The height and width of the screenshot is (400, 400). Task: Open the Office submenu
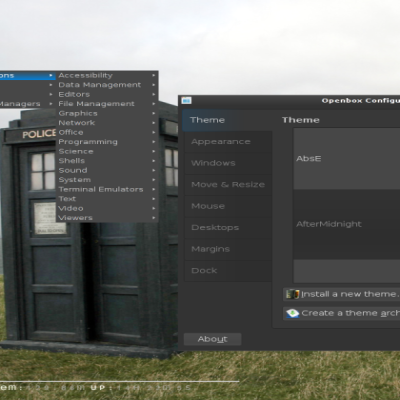[107, 132]
